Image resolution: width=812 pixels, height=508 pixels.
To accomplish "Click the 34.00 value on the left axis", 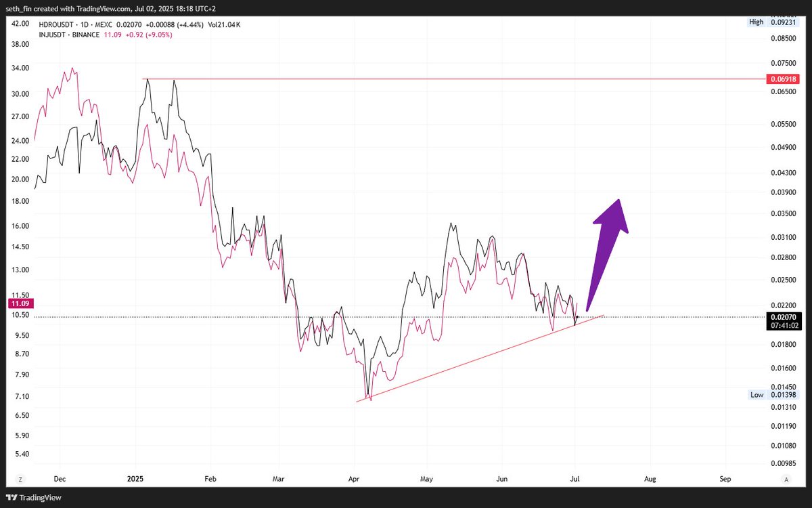I will (21, 68).
